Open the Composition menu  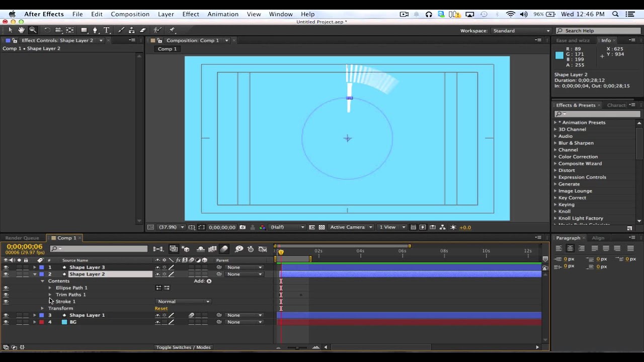130,14
